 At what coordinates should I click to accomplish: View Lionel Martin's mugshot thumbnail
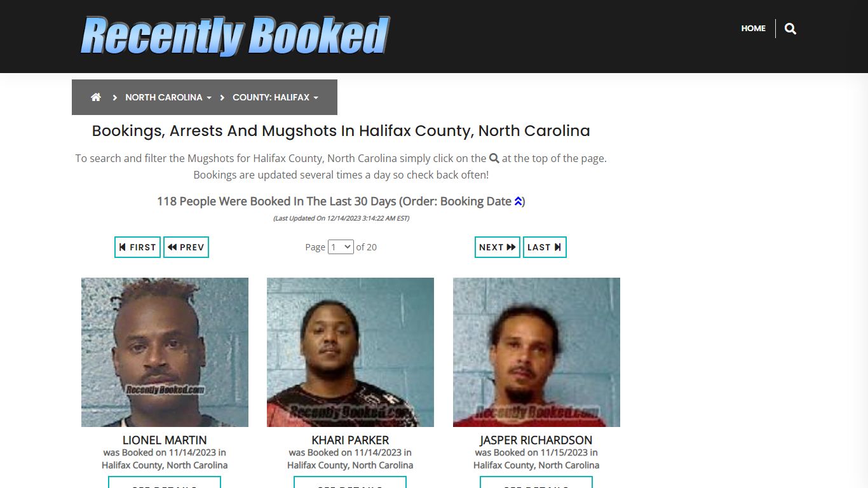pos(165,352)
